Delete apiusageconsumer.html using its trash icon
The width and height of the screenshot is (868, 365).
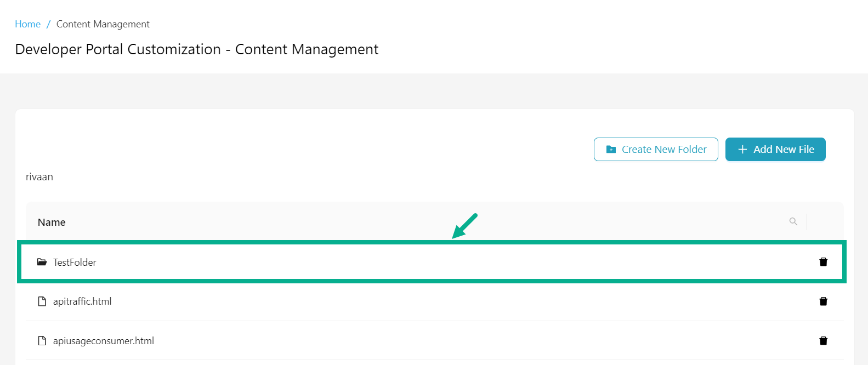click(x=823, y=340)
